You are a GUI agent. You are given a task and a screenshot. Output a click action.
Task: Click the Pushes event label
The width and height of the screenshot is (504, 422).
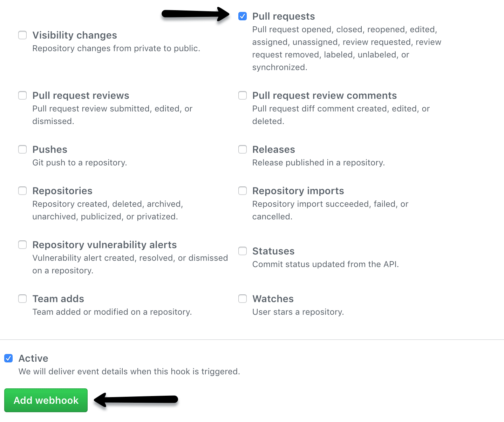[x=49, y=149]
